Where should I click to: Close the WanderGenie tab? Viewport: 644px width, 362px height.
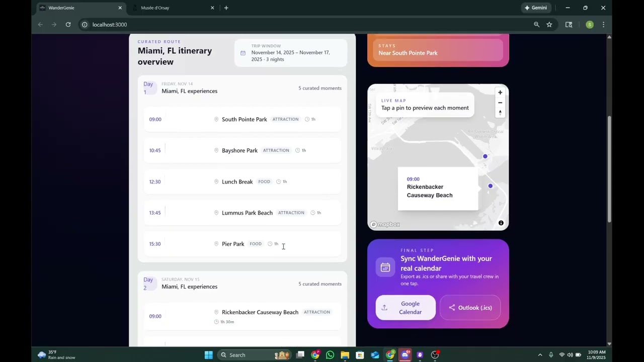coord(120,8)
